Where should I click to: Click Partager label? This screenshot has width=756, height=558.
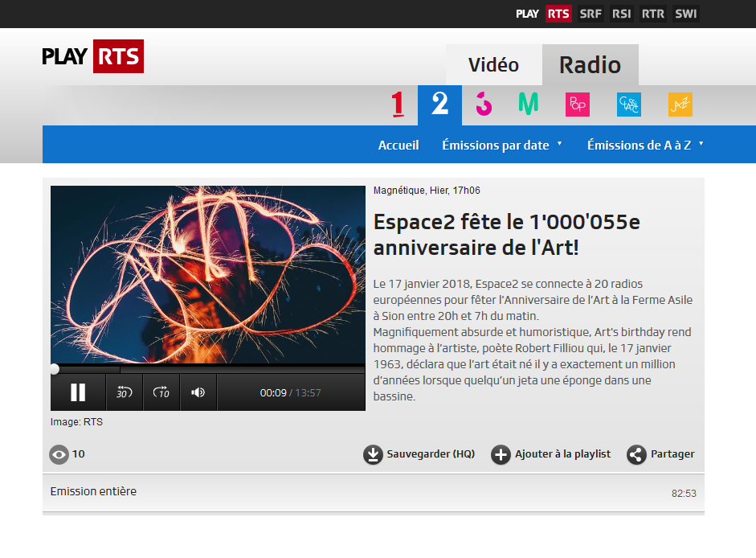tap(672, 453)
